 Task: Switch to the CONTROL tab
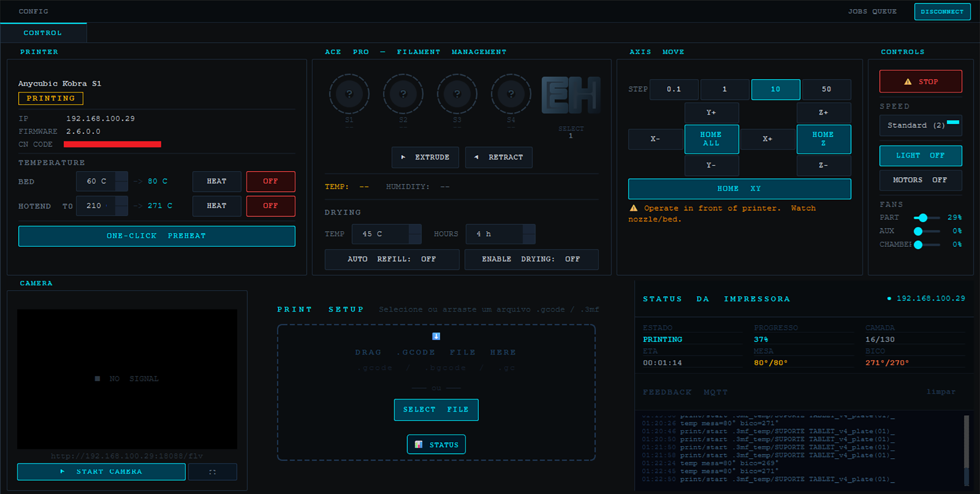(x=43, y=33)
